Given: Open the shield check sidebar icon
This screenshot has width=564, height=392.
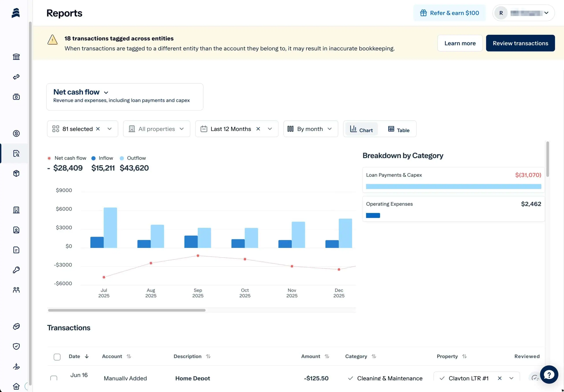Looking at the screenshot, I should point(16,347).
